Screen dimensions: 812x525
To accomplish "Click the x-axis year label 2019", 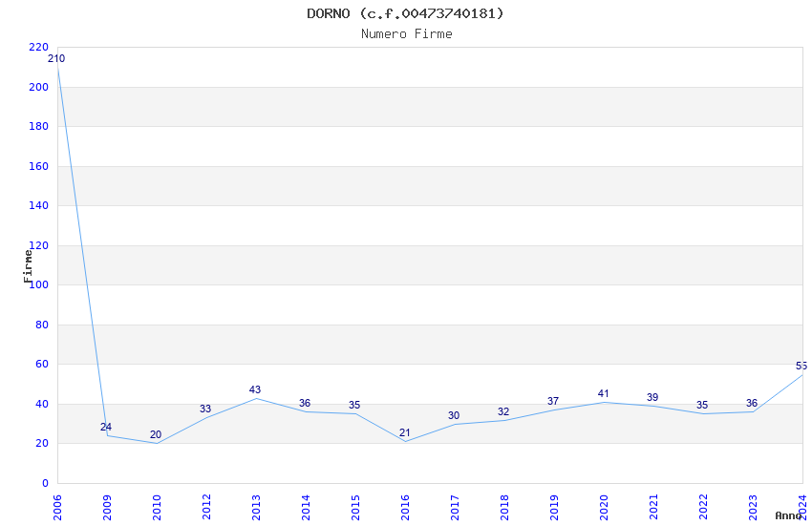I will [554, 508].
